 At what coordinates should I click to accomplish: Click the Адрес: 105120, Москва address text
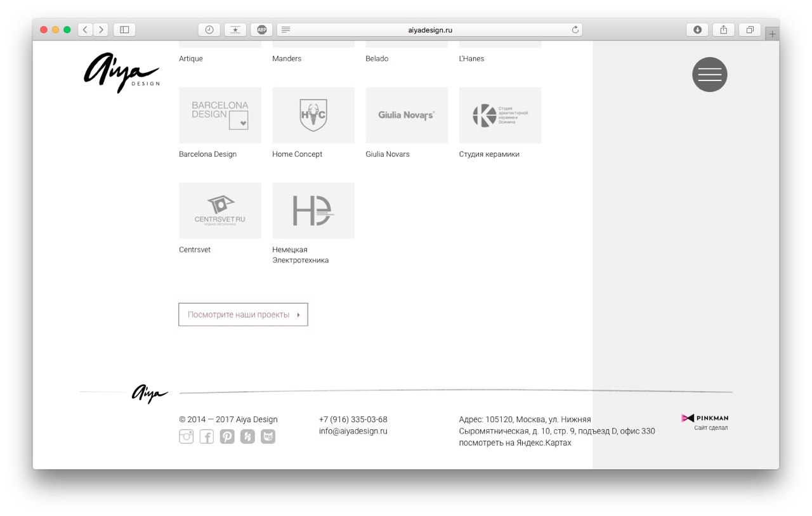tap(557, 425)
